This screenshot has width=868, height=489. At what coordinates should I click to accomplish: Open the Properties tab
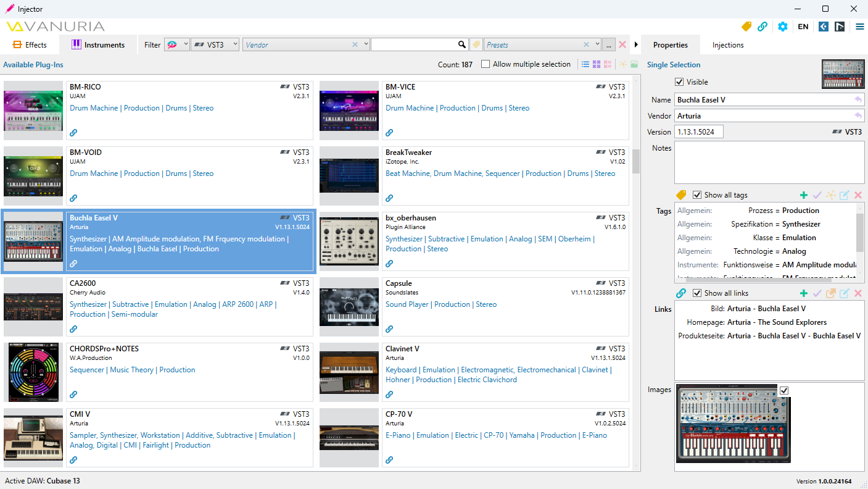tap(671, 45)
